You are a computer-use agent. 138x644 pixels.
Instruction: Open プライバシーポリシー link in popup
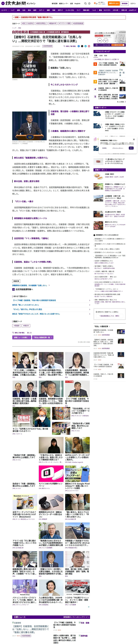pyautogui.click(x=117, y=148)
